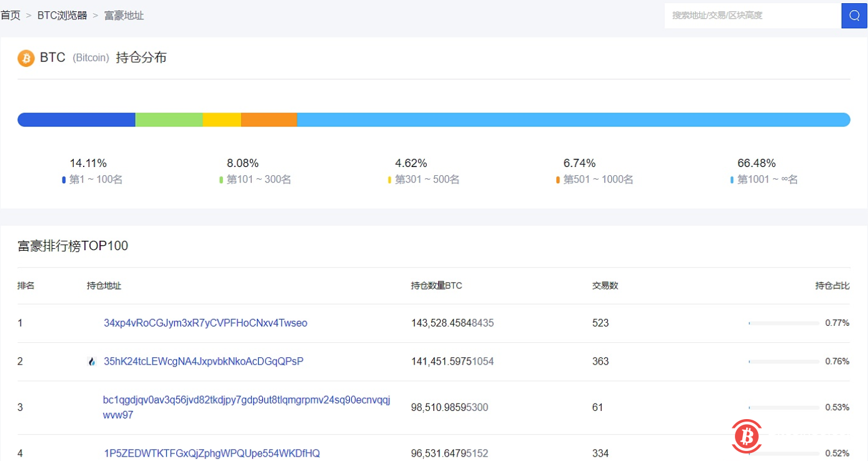Open address 35hK24tcLEWcgNA4JxpvbkNkoAcDGqQPsP
Viewport: 868px width, 461px height.
[x=204, y=362]
